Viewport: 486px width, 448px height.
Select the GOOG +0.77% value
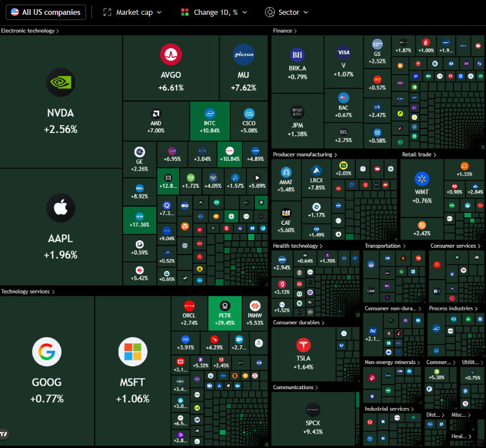pyautogui.click(x=47, y=399)
